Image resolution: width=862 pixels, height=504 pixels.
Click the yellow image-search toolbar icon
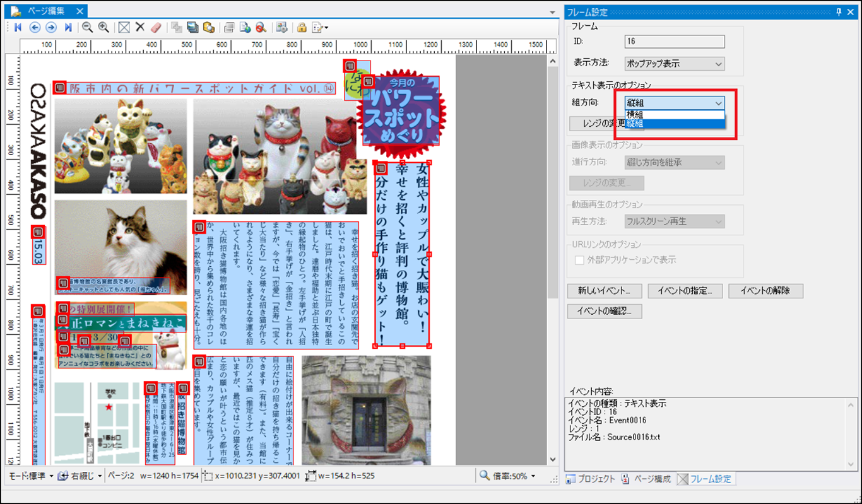209,27
